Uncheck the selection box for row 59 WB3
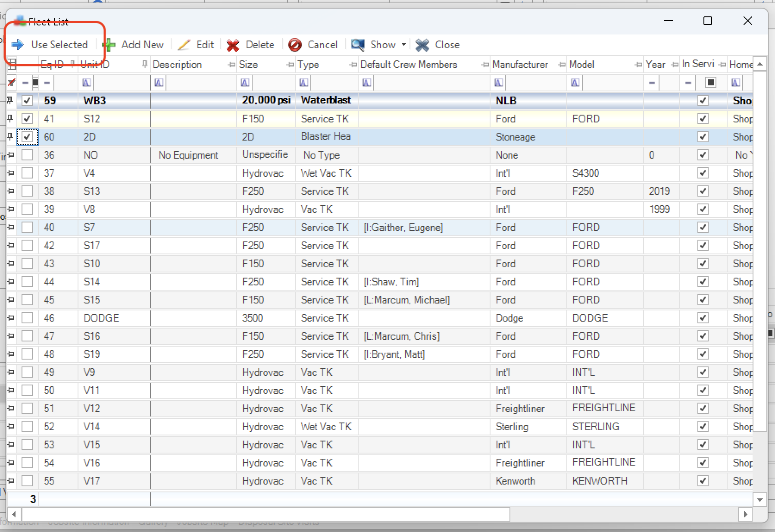Image resolution: width=775 pixels, height=532 pixels. tap(27, 100)
